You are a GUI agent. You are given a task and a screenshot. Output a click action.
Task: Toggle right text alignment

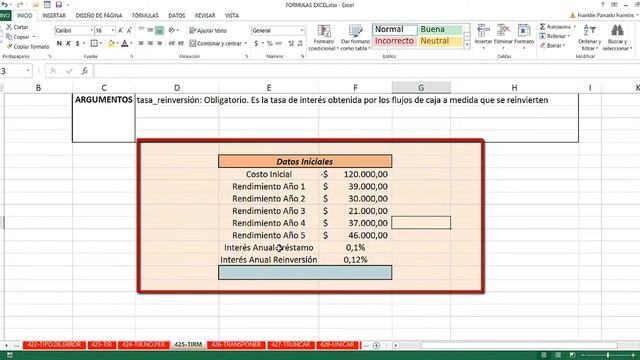pyautogui.click(x=159, y=43)
